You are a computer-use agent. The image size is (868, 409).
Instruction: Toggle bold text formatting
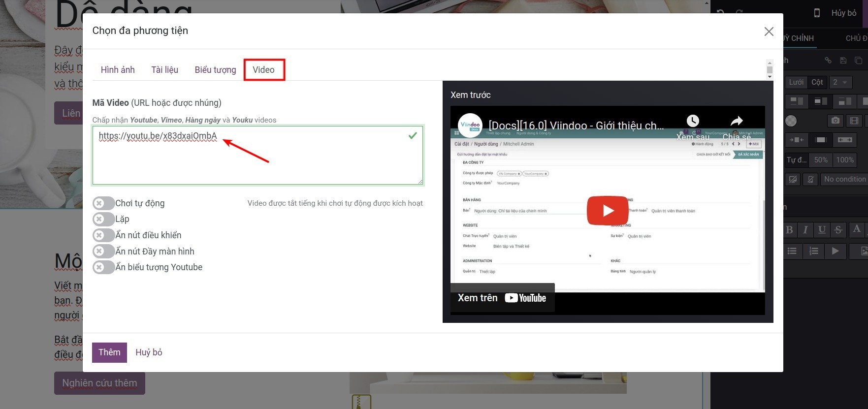[790, 229]
